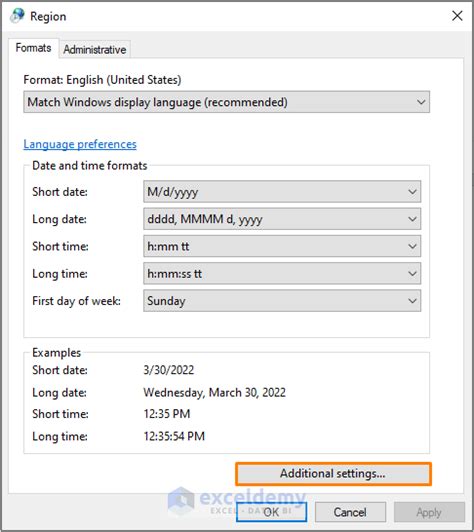The height and width of the screenshot is (532, 474).
Task: Open the Format language dropdown
Action: (226, 102)
